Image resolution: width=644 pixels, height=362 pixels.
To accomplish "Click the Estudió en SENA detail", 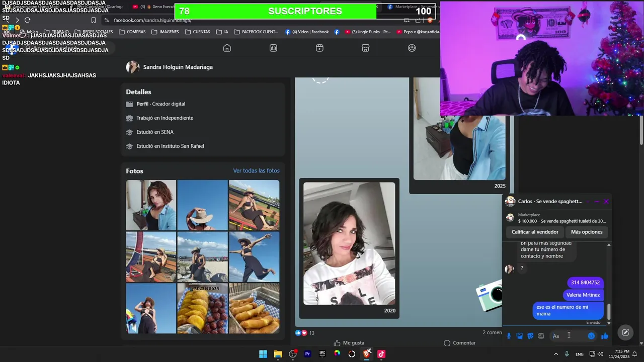I will tap(155, 132).
